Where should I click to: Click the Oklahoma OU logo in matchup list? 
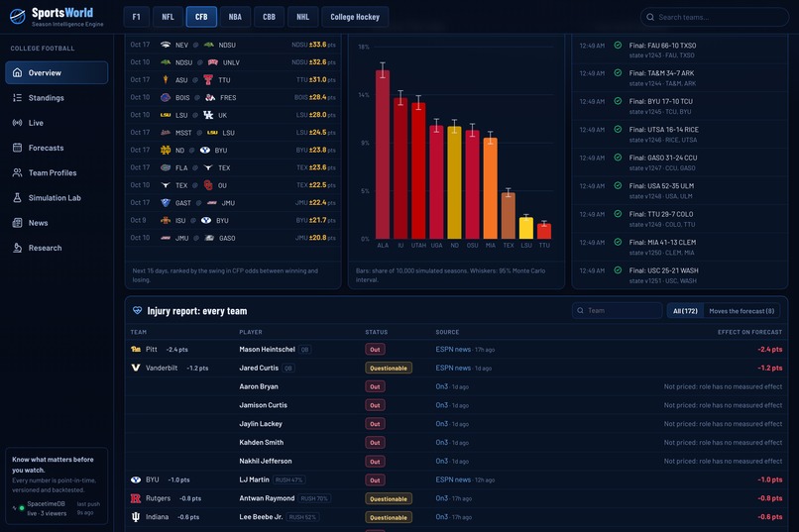coord(208,185)
